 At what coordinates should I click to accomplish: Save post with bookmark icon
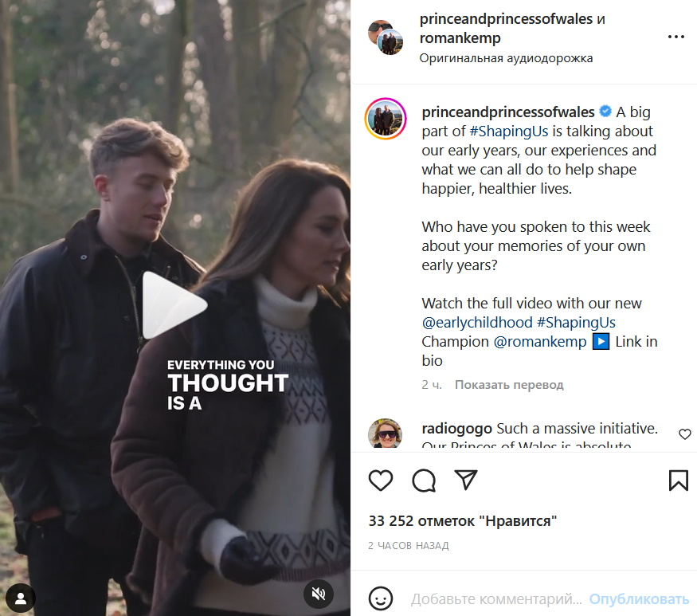(x=679, y=481)
